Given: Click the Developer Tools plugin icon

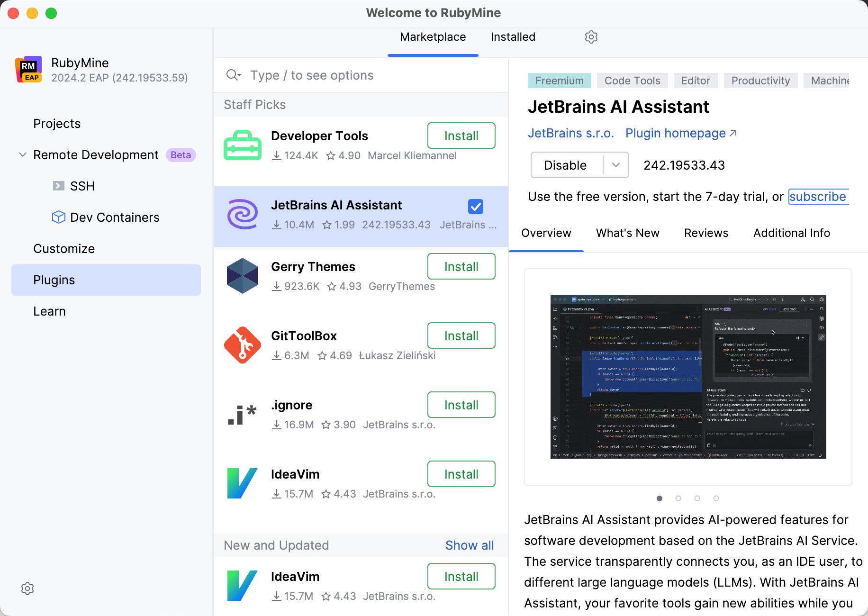Looking at the screenshot, I should [x=242, y=145].
